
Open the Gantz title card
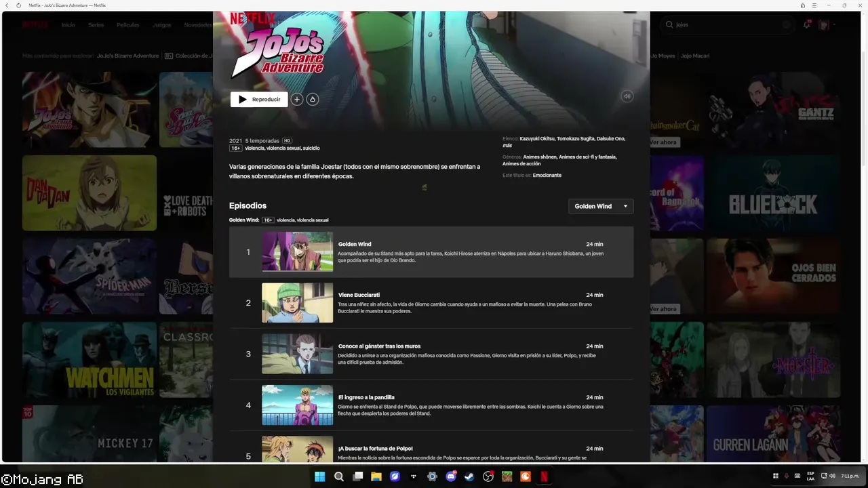774,110
